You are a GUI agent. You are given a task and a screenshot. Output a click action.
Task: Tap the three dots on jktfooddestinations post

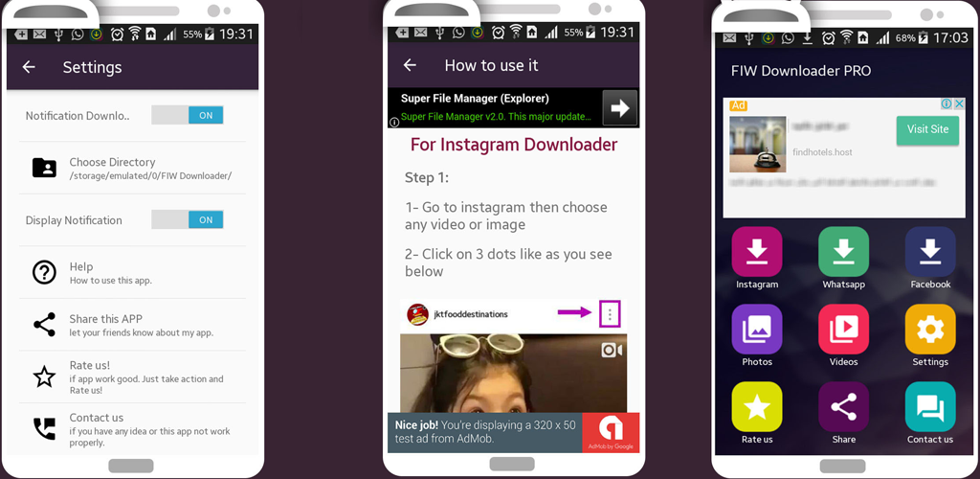click(x=610, y=314)
